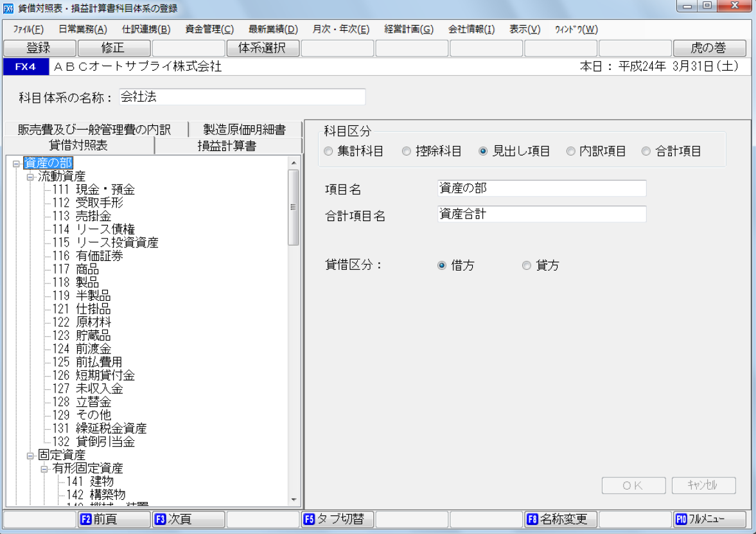Click the 合計項目名 input field
Viewport: 756px width, 534px height.
541,215
